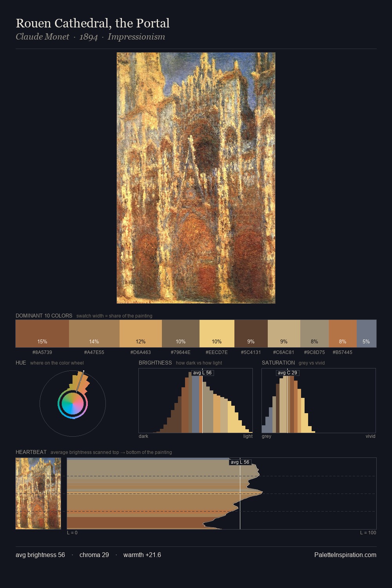Click the hex label #8A5739
392x588 pixels.
point(42,352)
